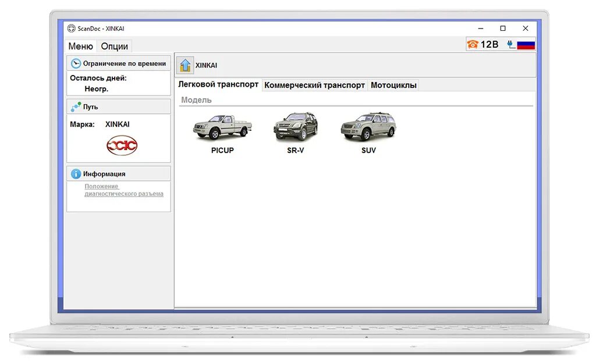596x364 pixels.
Task: Open the Опции menu
Action: coord(115,47)
